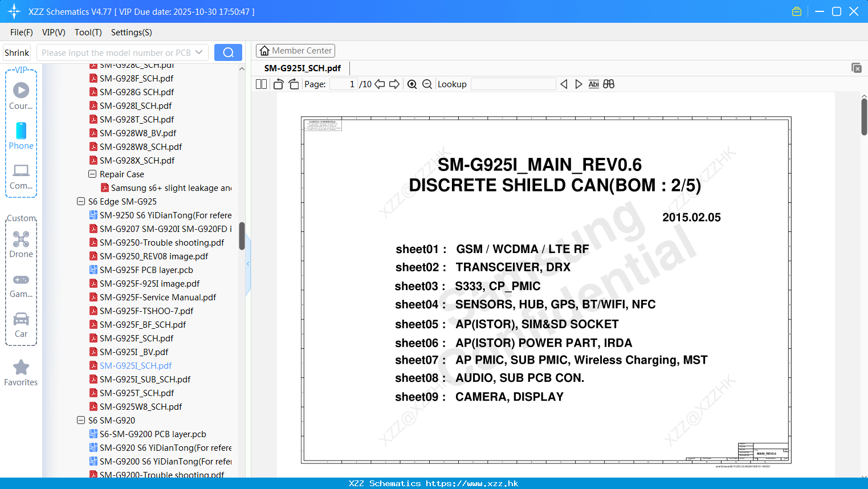Open SM-9250 S6 YiDianTong file
The image size is (868, 489).
pyautogui.click(x=165, y=215)
